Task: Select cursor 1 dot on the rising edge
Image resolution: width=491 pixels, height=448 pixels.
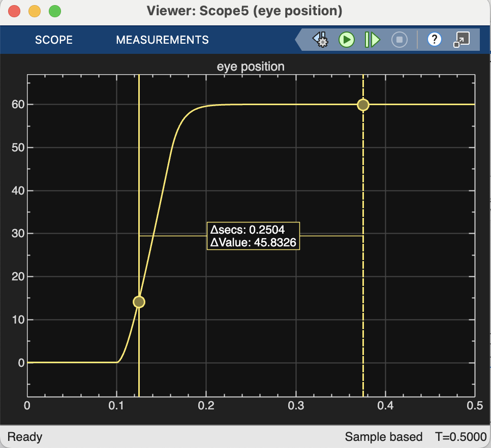Action: pos(139,302)
